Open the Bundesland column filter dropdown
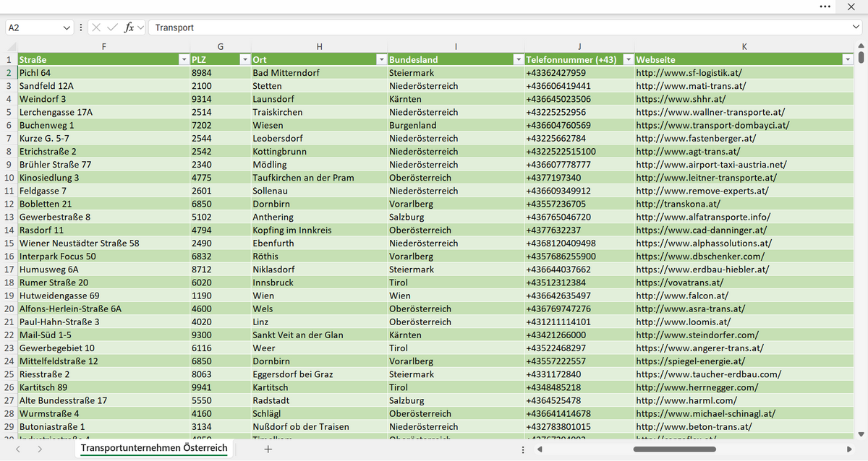This screenshot has height=461, width=868. [517, 59]
